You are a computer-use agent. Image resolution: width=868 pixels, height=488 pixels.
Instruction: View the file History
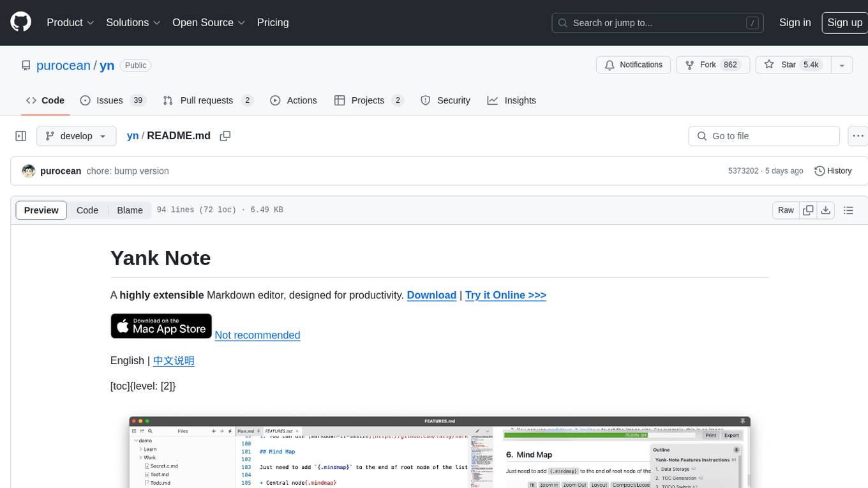(x=834, y=171)
